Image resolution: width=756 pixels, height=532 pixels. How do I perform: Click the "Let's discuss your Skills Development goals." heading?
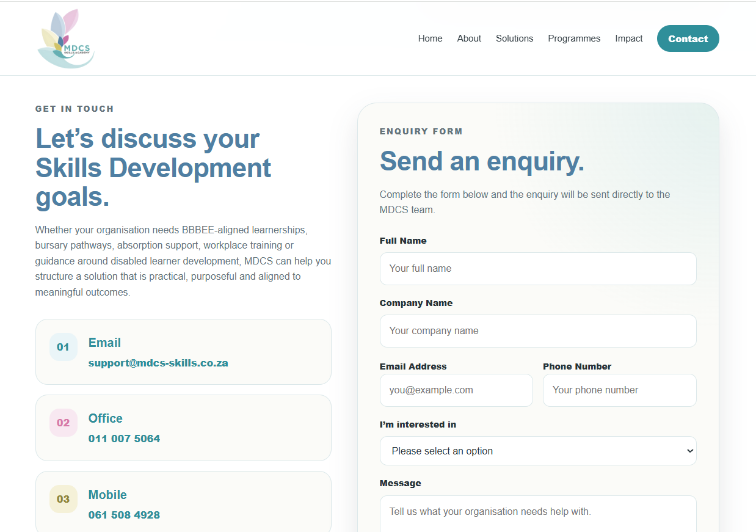[x=153, y=168]
